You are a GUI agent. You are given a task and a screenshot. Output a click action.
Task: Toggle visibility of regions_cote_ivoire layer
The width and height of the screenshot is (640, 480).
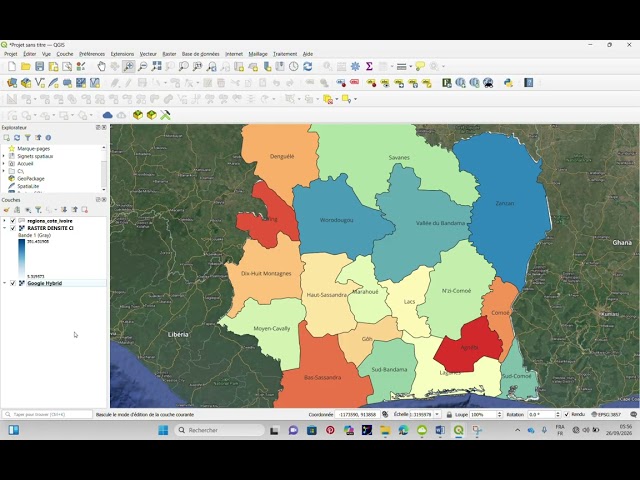tap(13, 221)
